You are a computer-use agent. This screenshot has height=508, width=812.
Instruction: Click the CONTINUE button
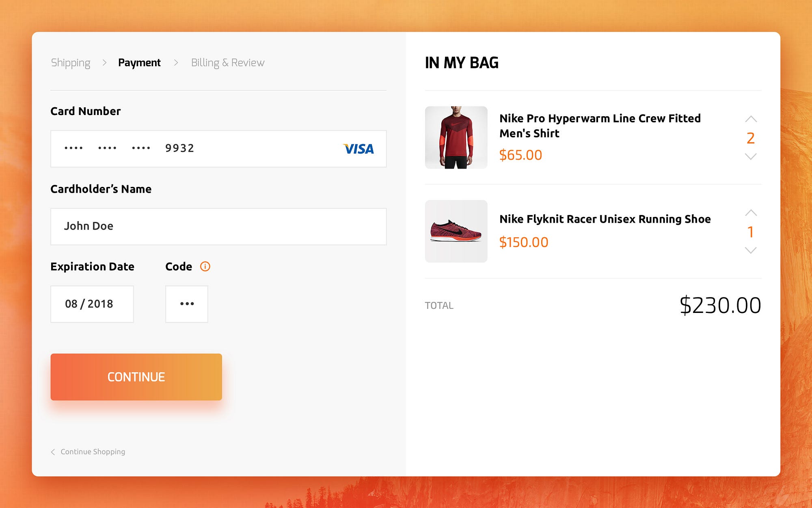point(136,377)
